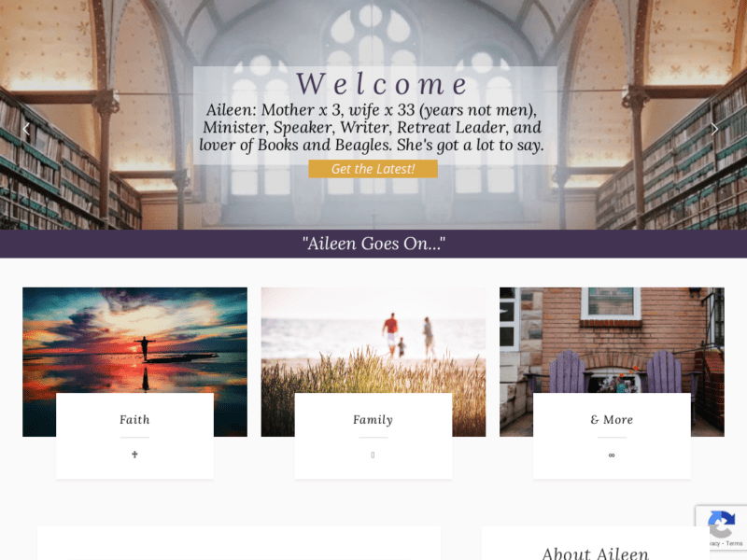Click the beach family photo
Viewport: 747px width, 560px height.
pos(373,341)
